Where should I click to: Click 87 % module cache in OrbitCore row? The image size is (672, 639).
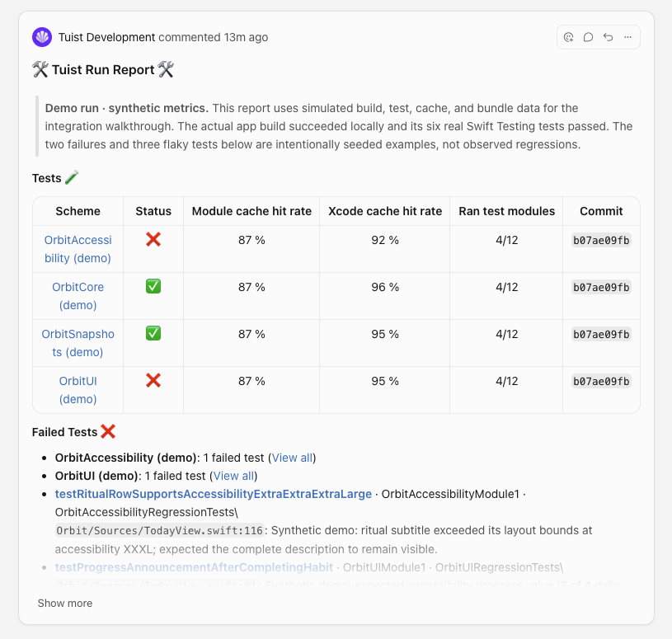[251, 287]
